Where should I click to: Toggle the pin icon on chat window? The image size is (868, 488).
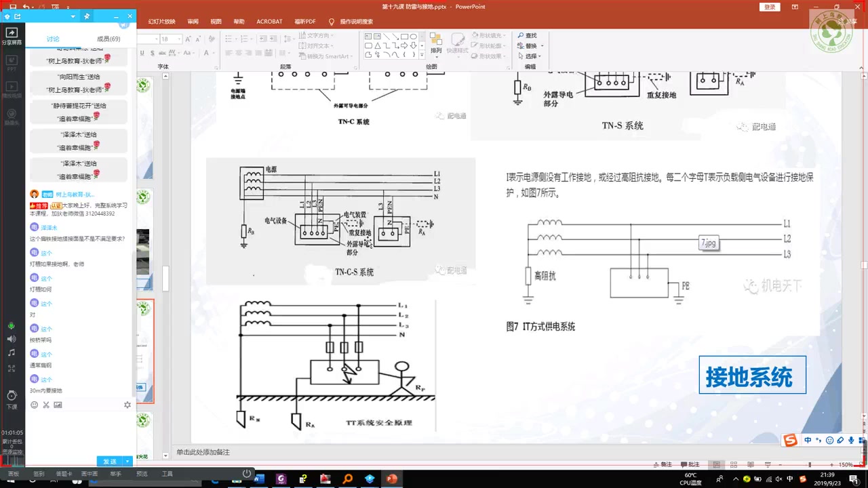[87, 16]
